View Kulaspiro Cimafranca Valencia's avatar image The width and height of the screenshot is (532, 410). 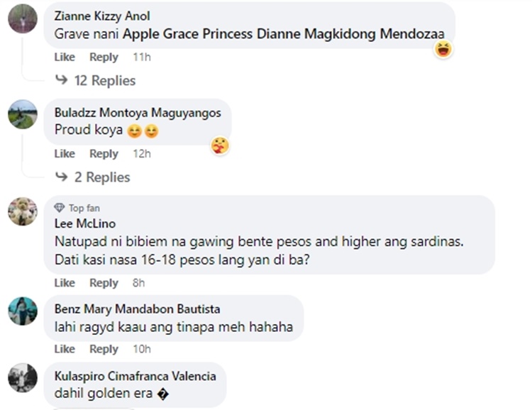(x=23, y=378)
